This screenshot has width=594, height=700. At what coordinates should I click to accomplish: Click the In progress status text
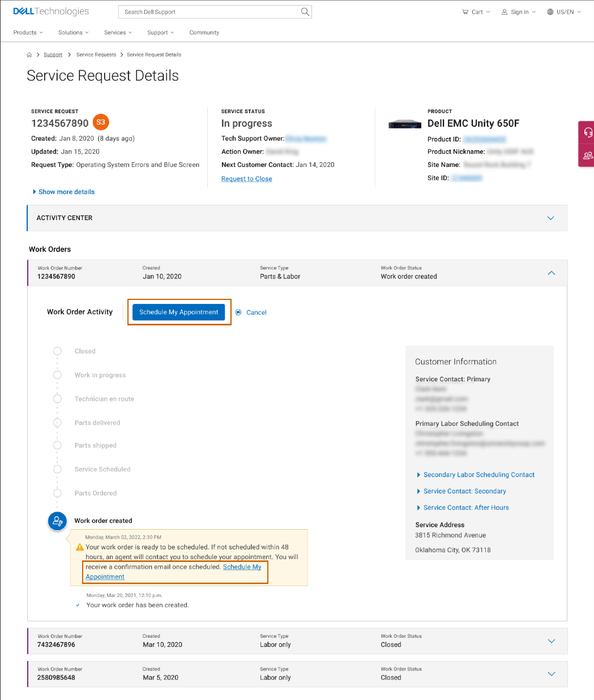(247, 123)
